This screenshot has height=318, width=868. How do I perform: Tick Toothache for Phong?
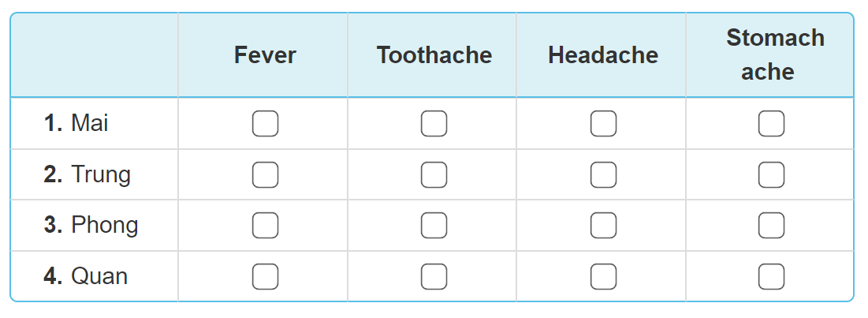[x=434, y=226]
